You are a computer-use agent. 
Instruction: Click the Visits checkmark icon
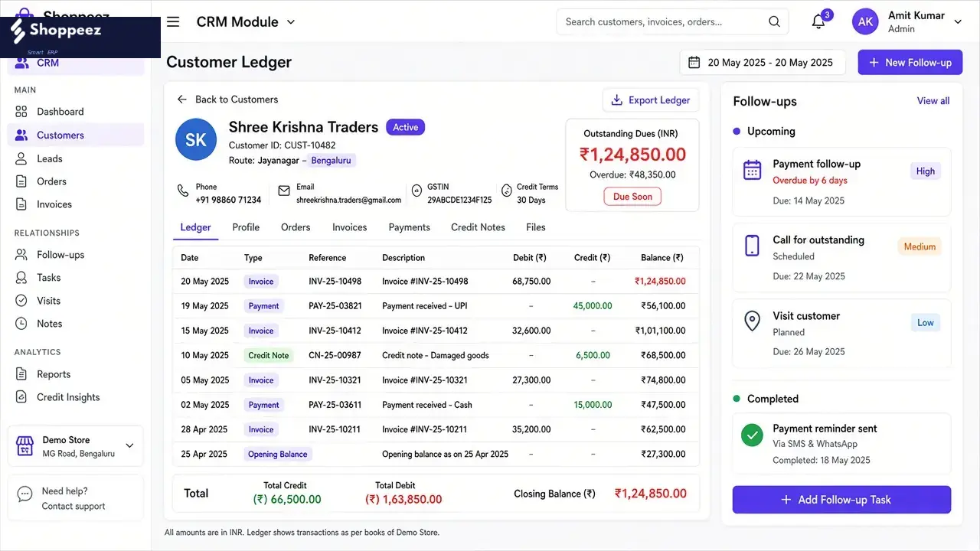pos(21,301)
